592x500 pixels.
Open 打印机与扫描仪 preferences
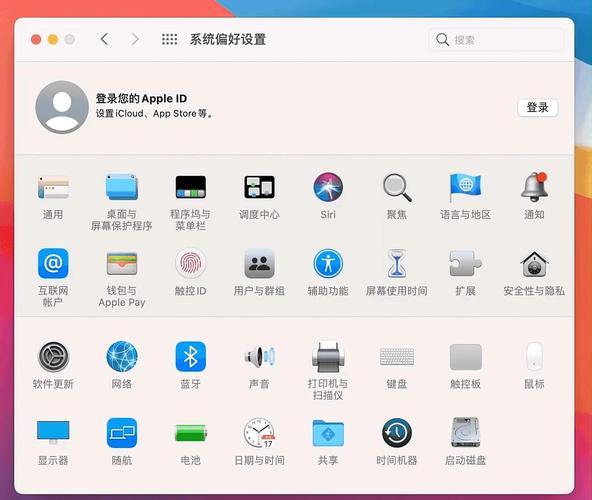328,356
